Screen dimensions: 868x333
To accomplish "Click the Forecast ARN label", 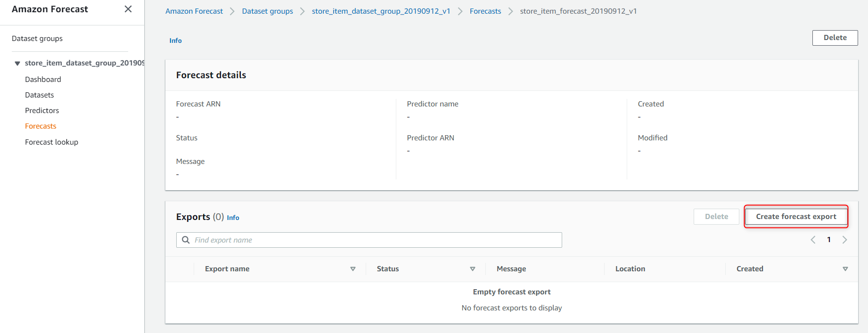I will (x=198, y=104).
